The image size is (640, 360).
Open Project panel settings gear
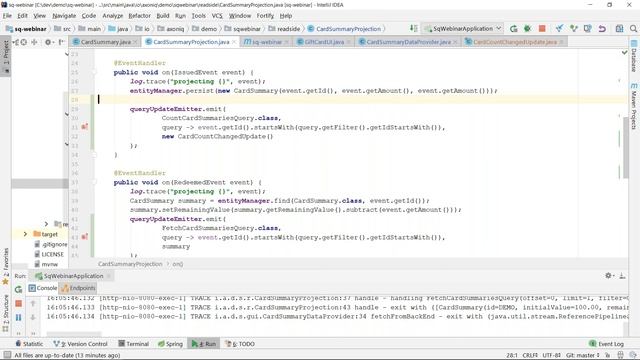point(48,42)
